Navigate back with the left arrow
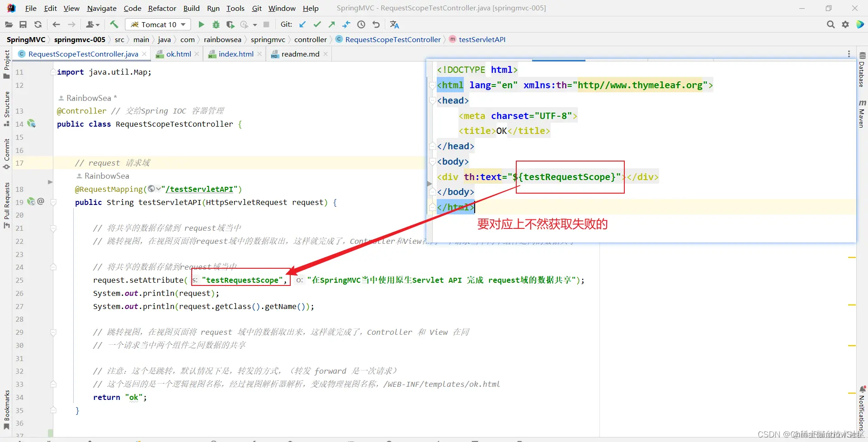Viewport: 868px width, 442px height. (56, 24)
